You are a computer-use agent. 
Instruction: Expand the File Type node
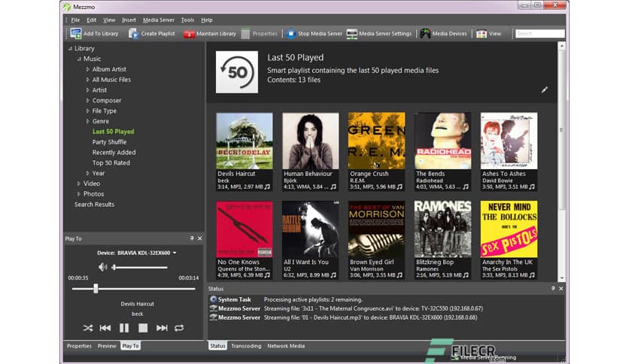(87, 111)
